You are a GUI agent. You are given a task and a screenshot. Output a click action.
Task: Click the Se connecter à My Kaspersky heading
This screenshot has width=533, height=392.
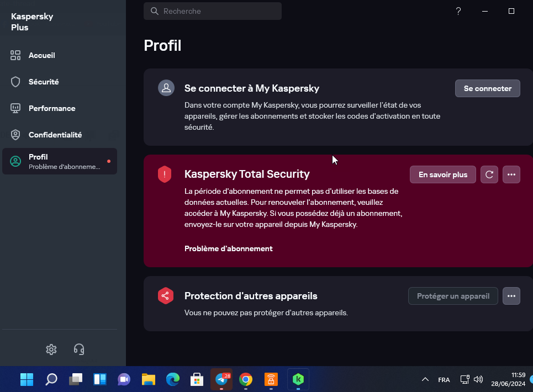coord(251,88)
